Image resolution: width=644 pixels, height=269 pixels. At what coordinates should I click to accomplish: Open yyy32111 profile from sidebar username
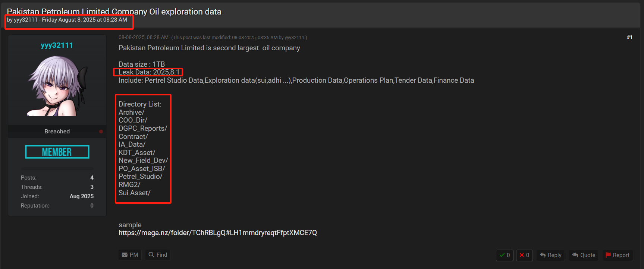point(57,45)
